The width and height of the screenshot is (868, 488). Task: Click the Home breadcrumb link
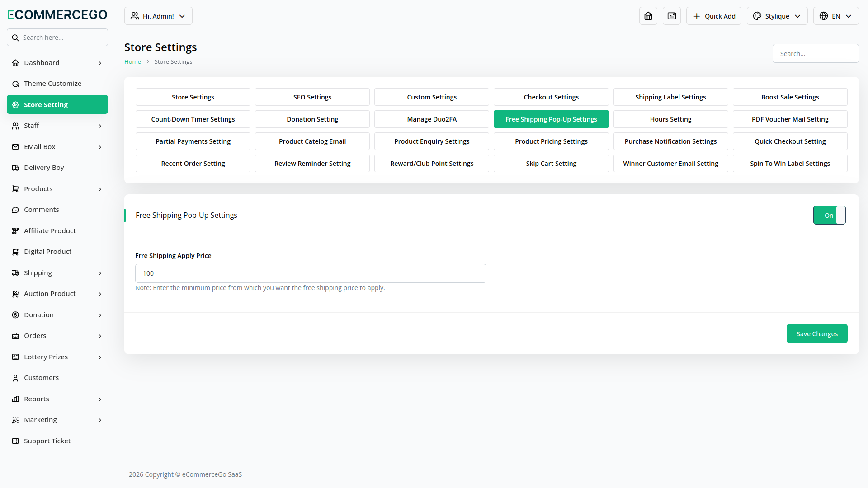[132, 61]
